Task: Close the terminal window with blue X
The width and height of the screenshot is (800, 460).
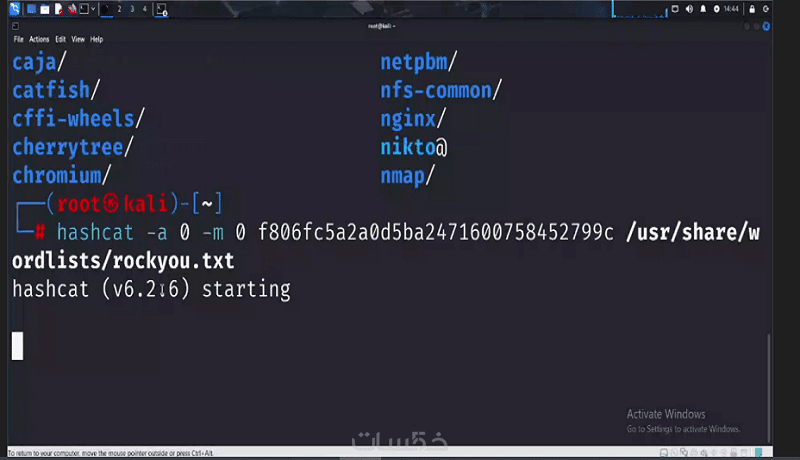Action: click(x=766, y=27)
